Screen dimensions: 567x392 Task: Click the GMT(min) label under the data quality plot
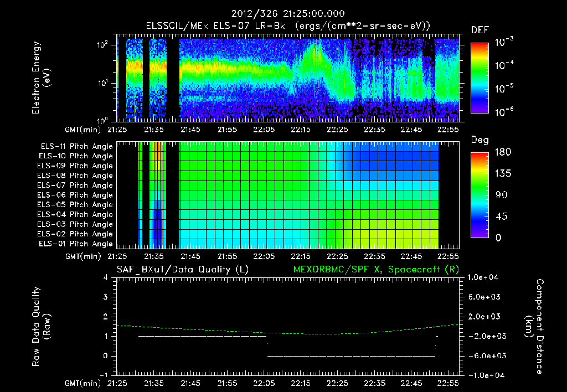[x=83, y=383]
